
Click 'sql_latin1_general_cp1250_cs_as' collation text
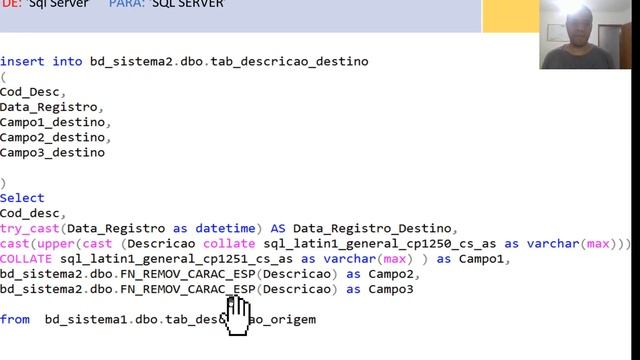pyautogui.click(x=380, y=244)
